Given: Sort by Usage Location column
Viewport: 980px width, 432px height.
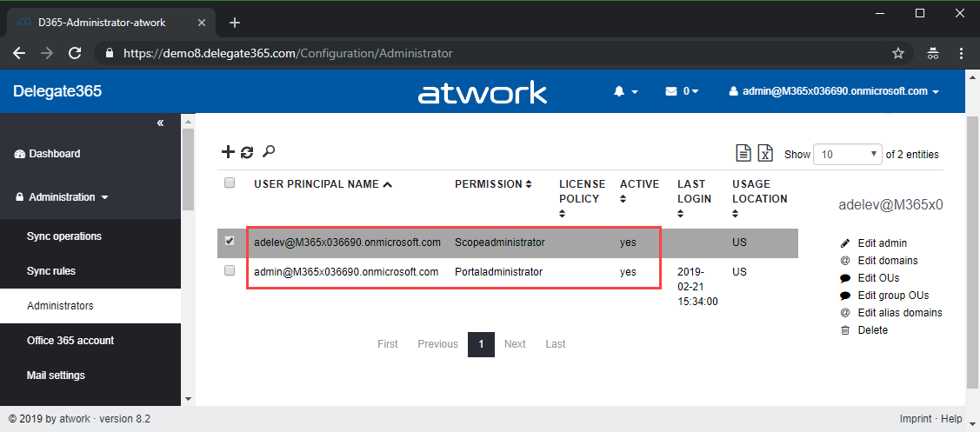Looking at the screenshot, I should pyautogui.click(x=759, y=199).
